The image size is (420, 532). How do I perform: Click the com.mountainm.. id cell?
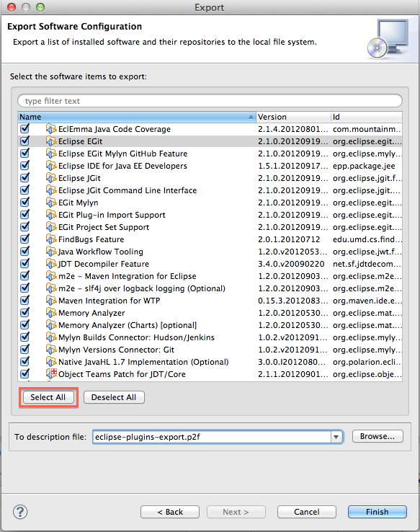pyautogui.click(x=367, y=129)
